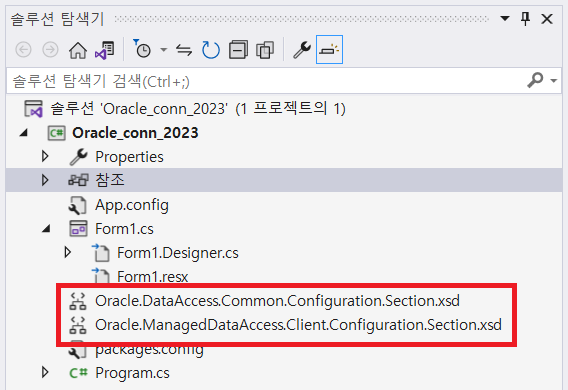Open Properties wrench toolbar icon
568x390 pixels.
[302, 50]
